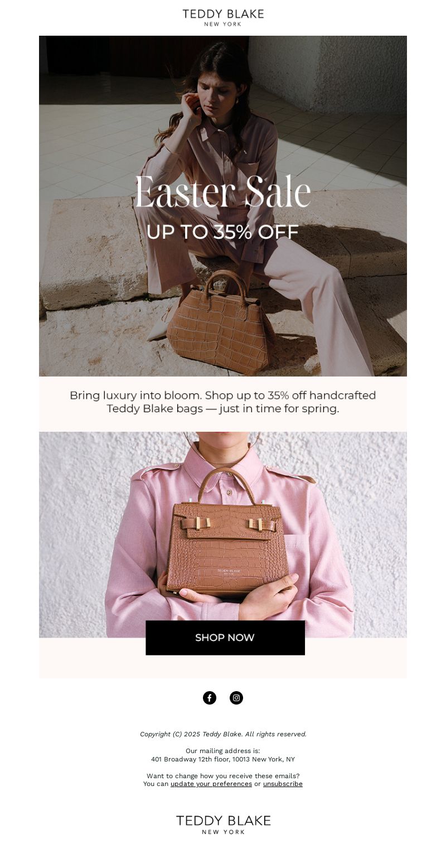The width and height of the screenshot is (446, 868).
Task: Open the Instagram social icon
Action: [x=236, y=698]
